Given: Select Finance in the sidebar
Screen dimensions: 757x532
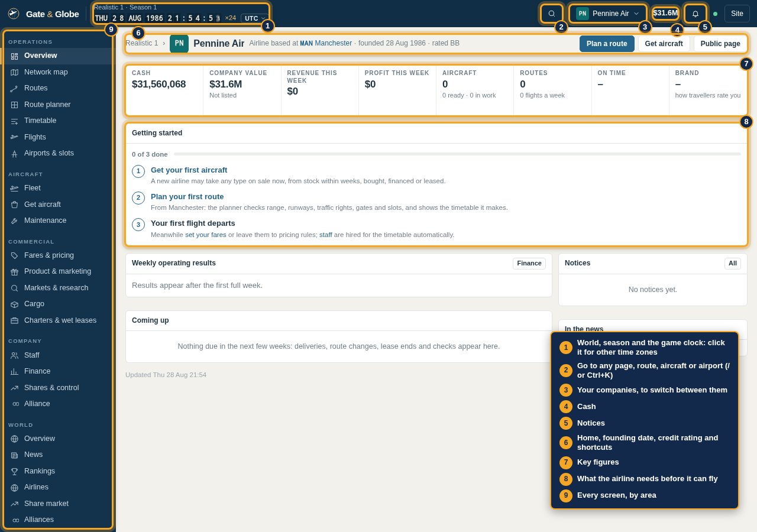Looking at the screenshot, I should (x=57, y=371).
